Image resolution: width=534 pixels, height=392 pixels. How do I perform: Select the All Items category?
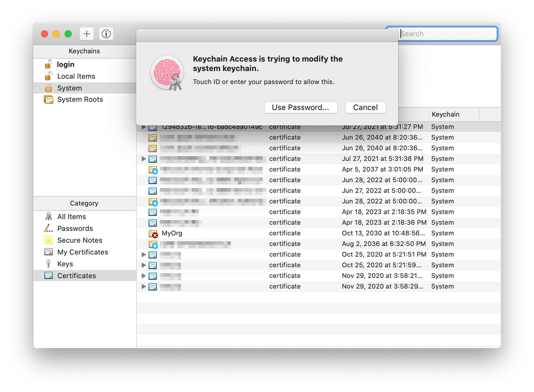71,217
